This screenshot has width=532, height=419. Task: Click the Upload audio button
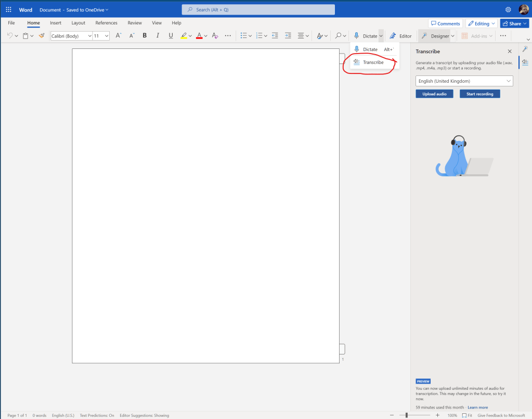pyautogui.click(x=434, y=94)
